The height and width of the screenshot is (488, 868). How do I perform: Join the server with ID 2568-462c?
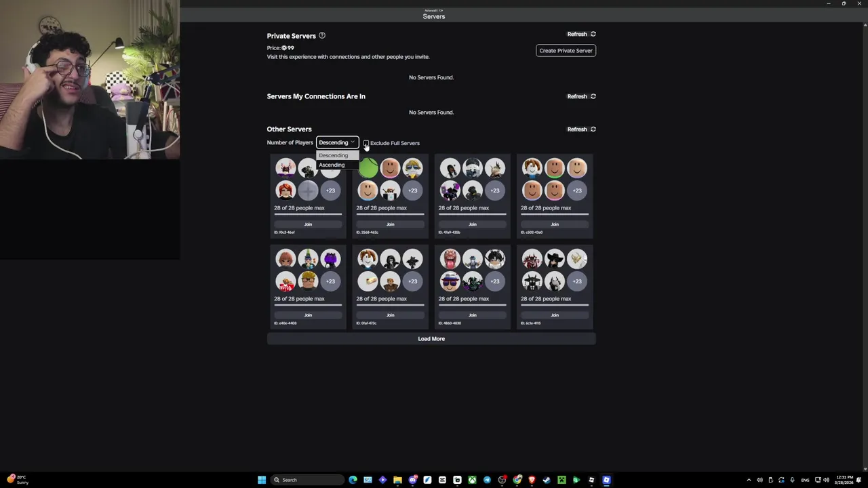pyautogui.click(x=390, y=224)
